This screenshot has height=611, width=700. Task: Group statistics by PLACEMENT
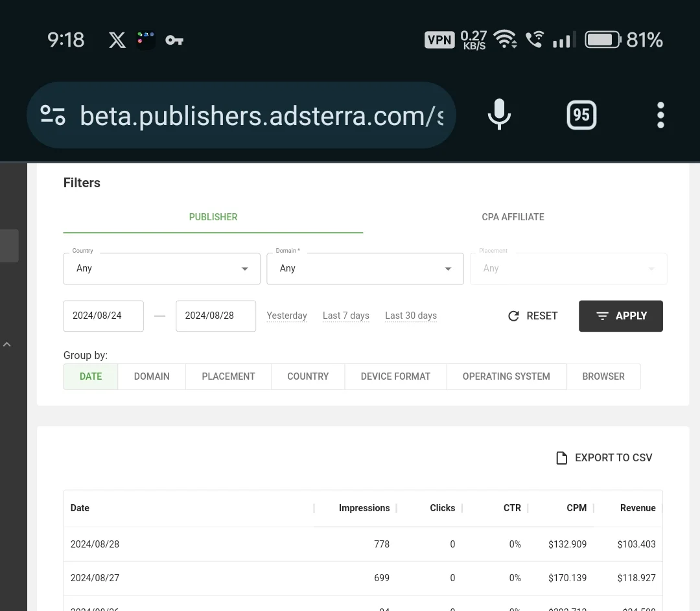point(228,376)
